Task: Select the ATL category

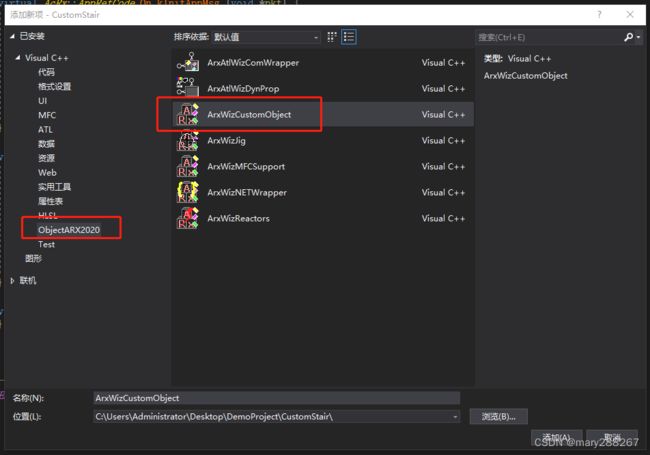Action: point(45,130)
